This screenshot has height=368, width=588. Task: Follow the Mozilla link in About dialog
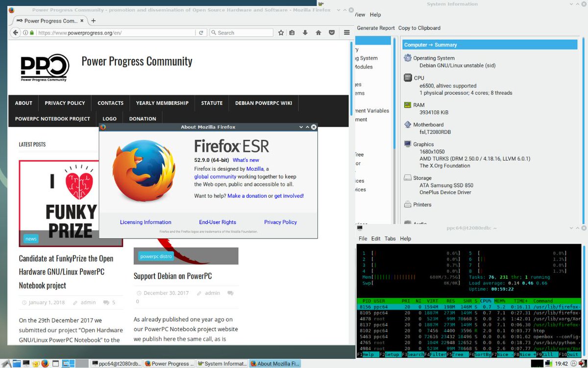pyautogui.click(x=255, y=168)
